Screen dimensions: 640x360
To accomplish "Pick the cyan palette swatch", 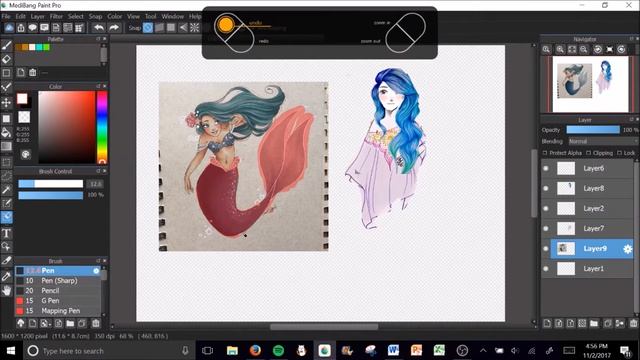I will coord(39,47).
